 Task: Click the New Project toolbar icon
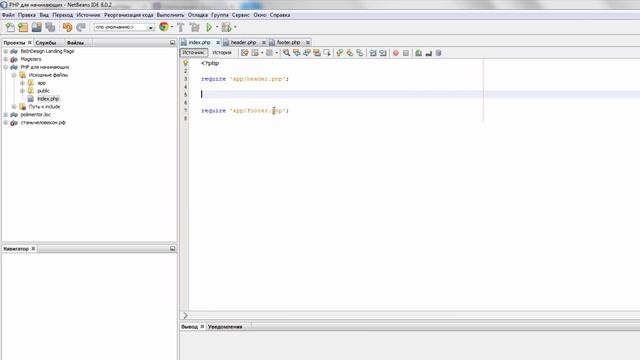click(23, 27)
